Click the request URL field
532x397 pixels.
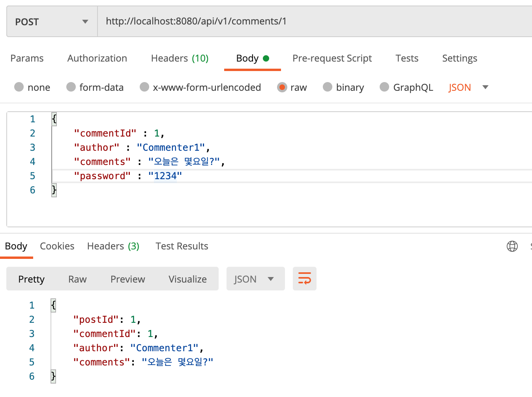315,21
